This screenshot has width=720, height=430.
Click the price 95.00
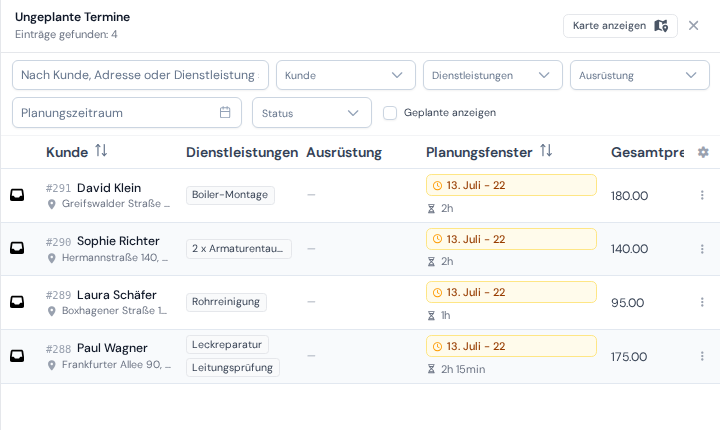(x=628, y=303)
